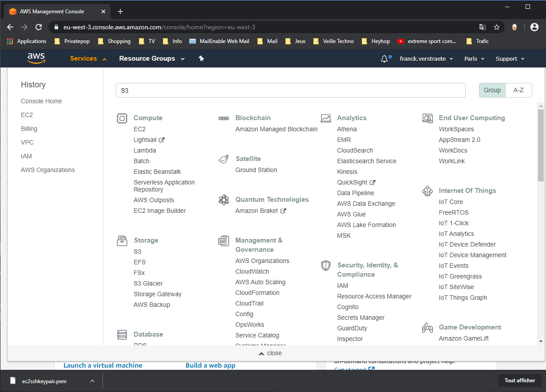
Task: Click the browser back arrow
Action: coord(10,27)
